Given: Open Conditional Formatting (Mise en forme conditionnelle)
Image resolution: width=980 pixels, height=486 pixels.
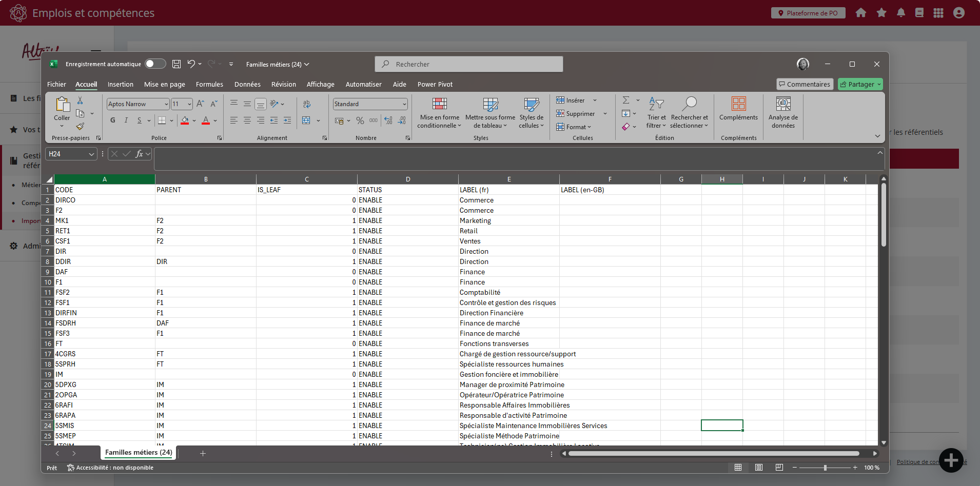Looking at the screenshot, I should 439,113.
